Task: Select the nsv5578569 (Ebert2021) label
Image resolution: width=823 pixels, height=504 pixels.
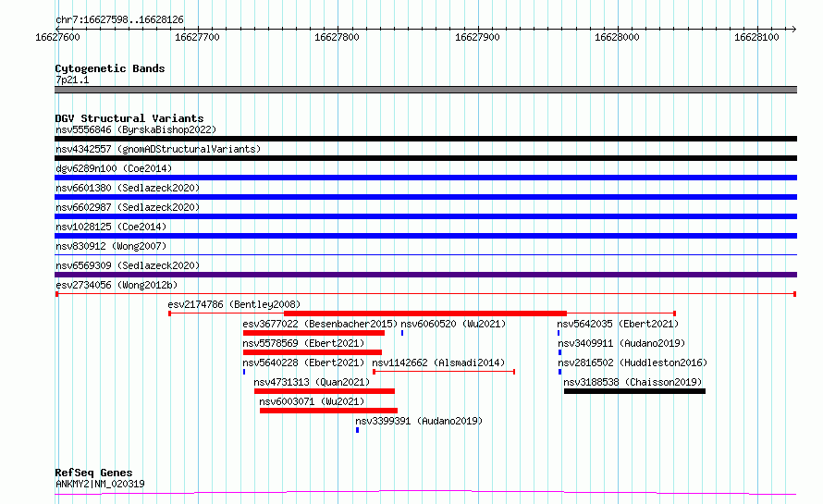Action: click(303, 343)
